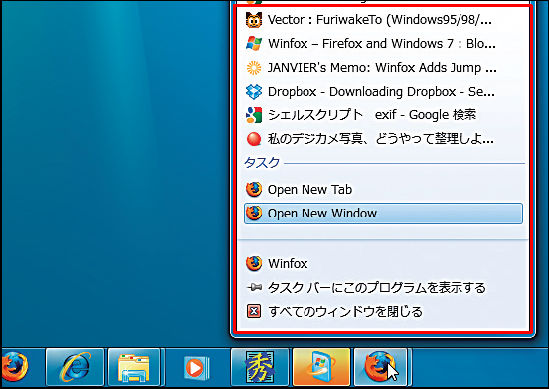Click the pin icon for taskbar pinning
549x389 pixels.
tap(254, 287)
